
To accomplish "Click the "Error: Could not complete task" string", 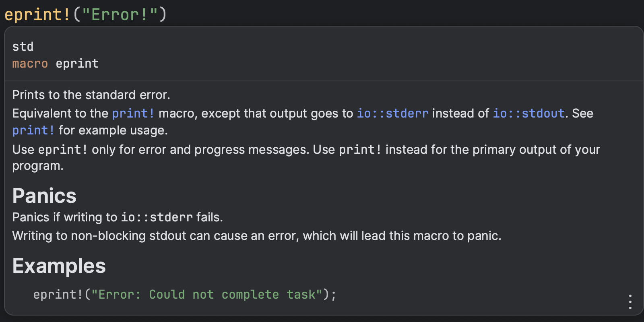I will (207, 295).
